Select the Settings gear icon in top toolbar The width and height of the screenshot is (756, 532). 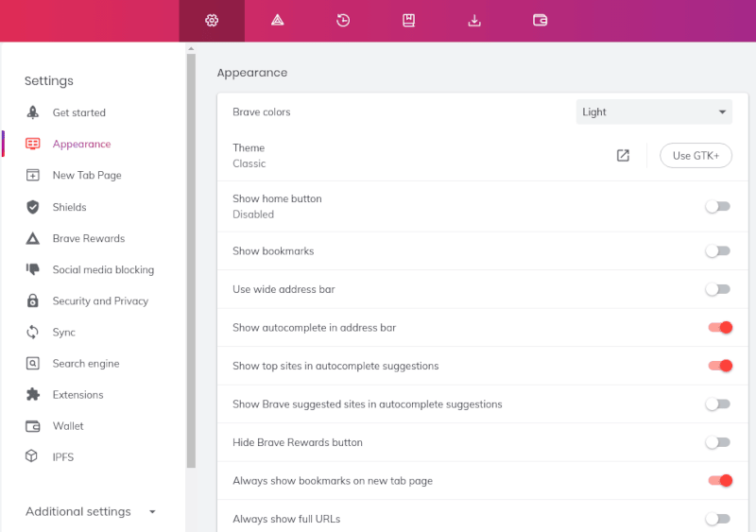coord(212,20)
